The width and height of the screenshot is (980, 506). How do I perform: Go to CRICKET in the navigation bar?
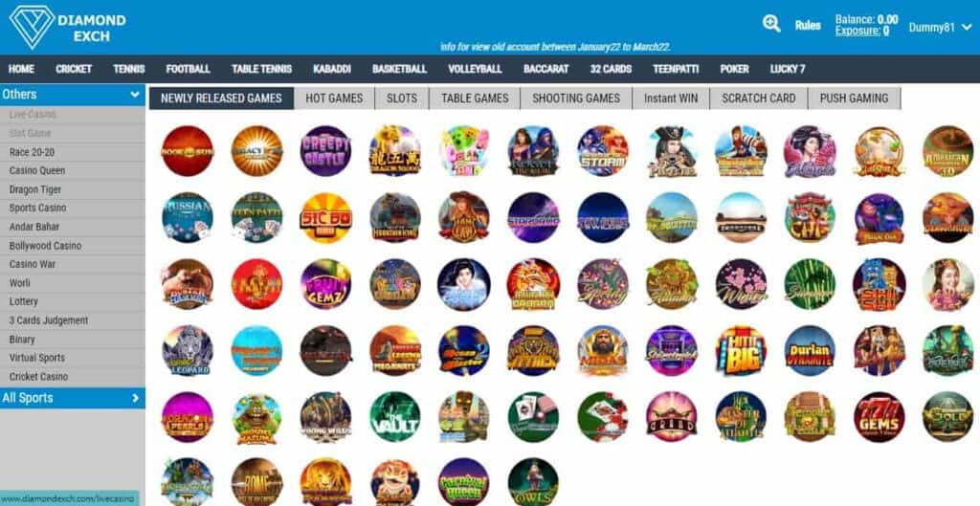74,69
